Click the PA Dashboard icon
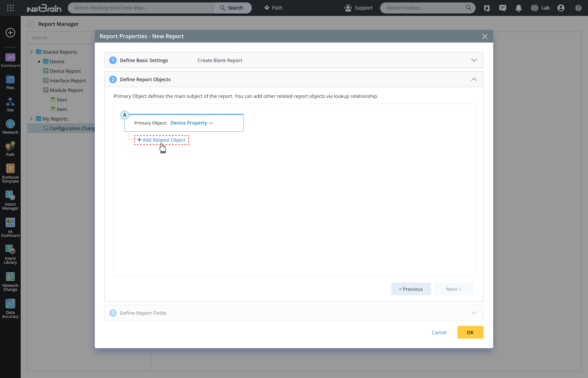 10,227
